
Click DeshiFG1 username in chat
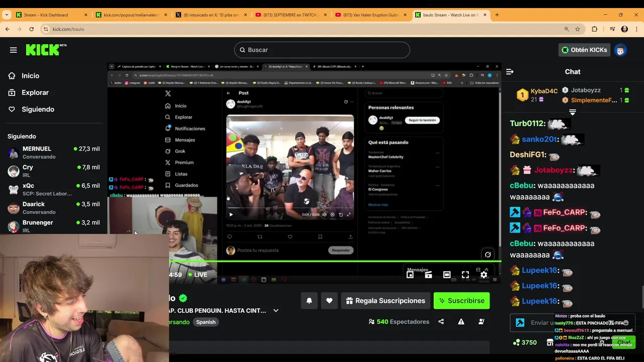pyautogui.click(x=528, y=155)
